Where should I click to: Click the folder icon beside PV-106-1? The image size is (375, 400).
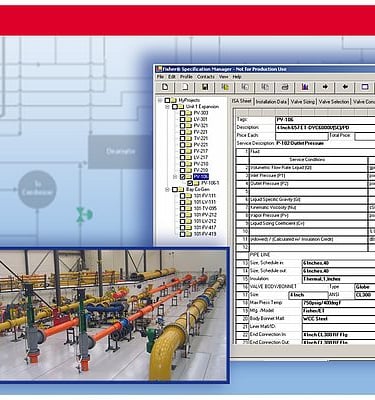197,183
